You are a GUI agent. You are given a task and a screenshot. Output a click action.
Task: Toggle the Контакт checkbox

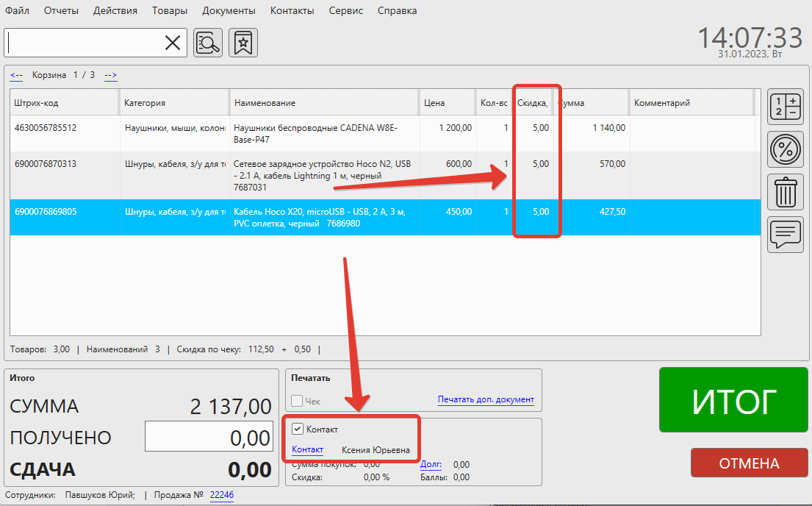click(x=298, y=429)
